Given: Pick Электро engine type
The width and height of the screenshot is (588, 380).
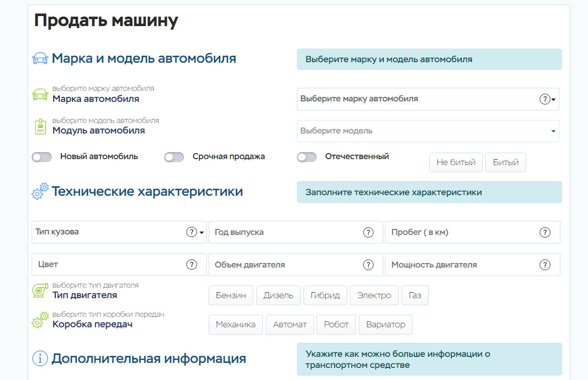Looking at the screenshot, I should tap(374, 295).
